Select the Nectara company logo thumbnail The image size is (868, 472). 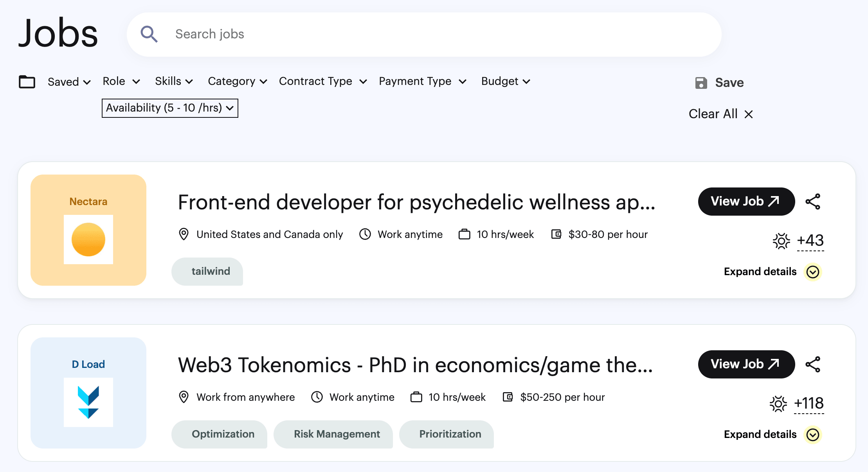tap(88, 240)
